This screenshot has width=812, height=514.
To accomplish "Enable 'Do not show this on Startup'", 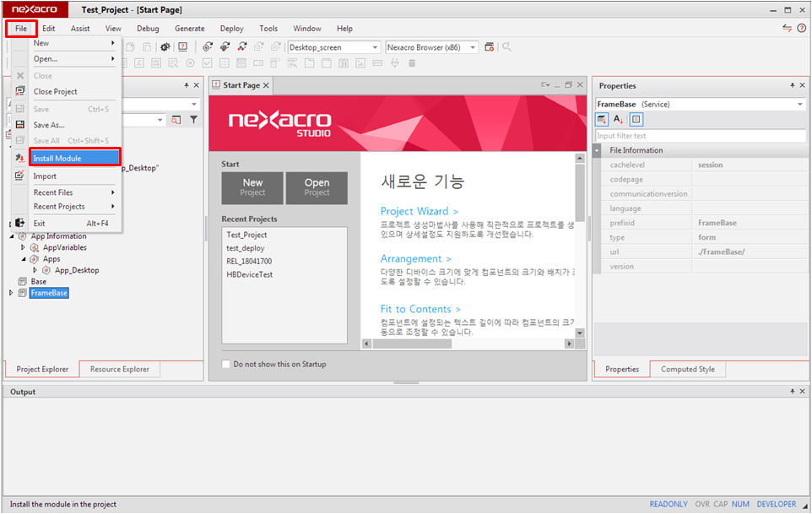I will (225, 365).
